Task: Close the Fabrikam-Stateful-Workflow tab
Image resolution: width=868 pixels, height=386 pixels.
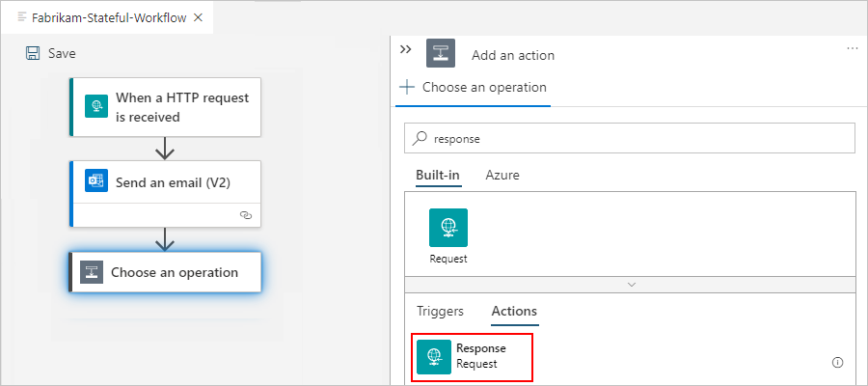Action: pos(198,17)
